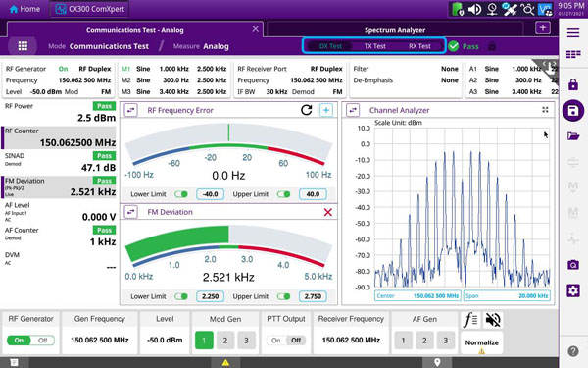Toggle Mod Gen 1 button
This screenshot has height=368, width=588.
[204, 341]
